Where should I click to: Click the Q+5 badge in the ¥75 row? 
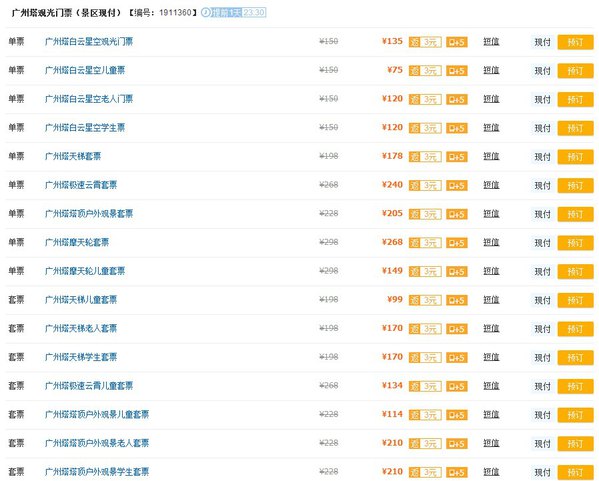pyautogui.click(x=457, y=71)
